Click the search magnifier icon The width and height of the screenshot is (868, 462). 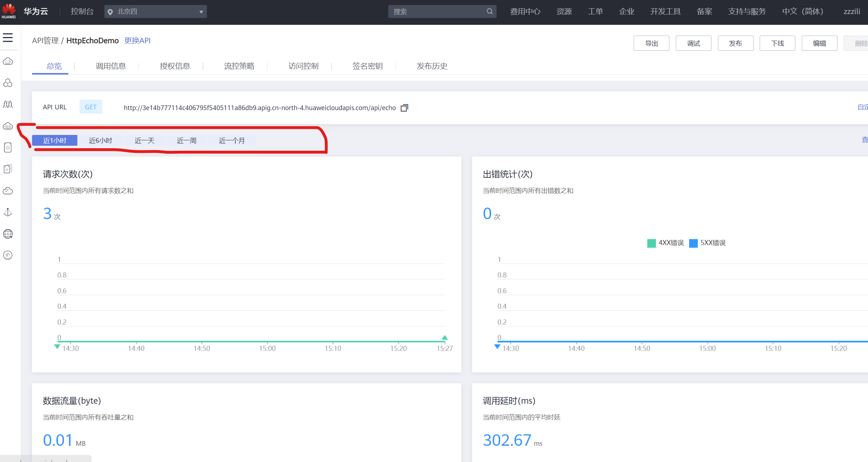point(489,12)
